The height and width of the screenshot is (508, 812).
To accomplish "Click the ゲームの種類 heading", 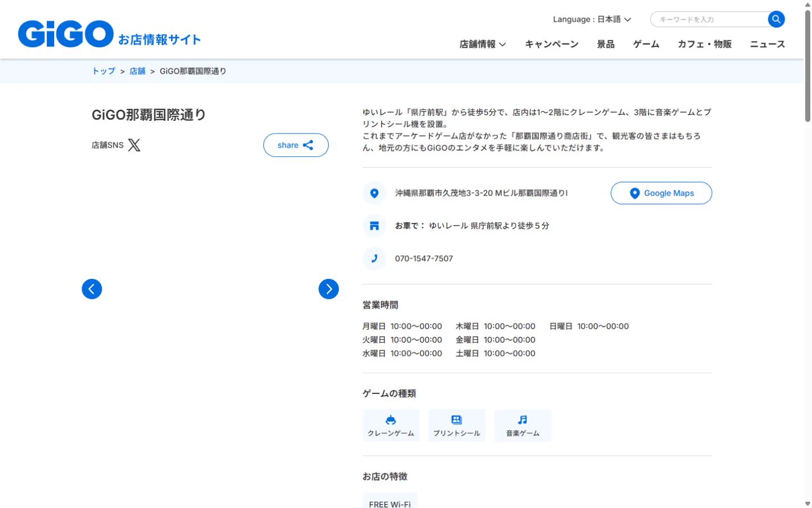I will (x=389, y=393).
